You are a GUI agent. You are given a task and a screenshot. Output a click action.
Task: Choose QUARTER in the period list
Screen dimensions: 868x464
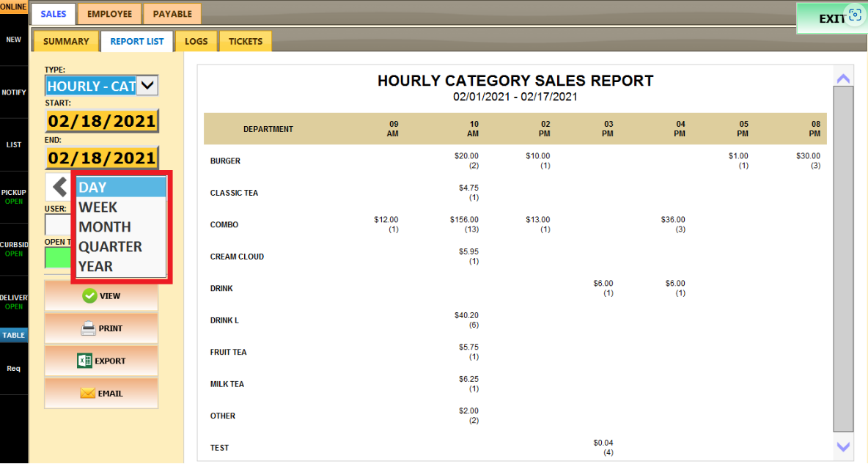click(110, 247)
